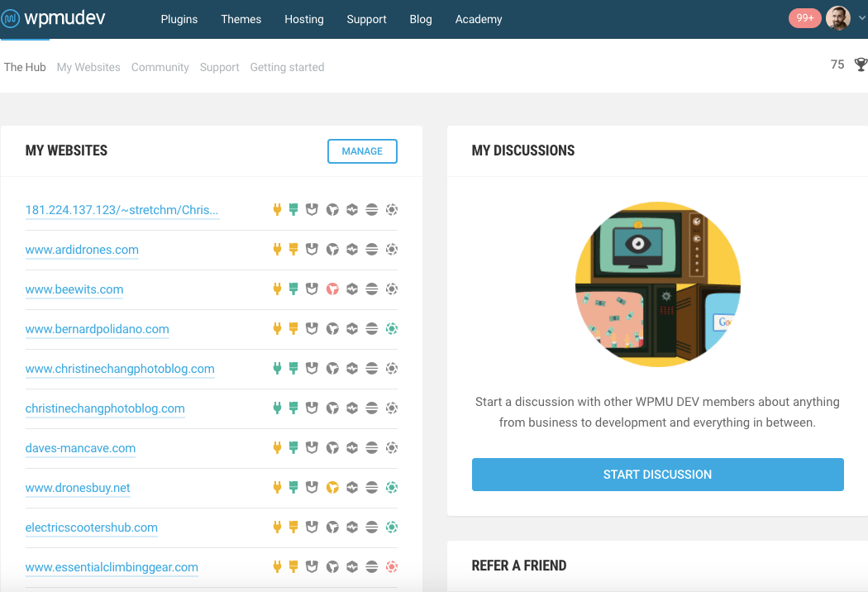The image size is (868, 592).
Task: Click the MY DISCUSSIONS heading
Action: (x=523, y=150)
